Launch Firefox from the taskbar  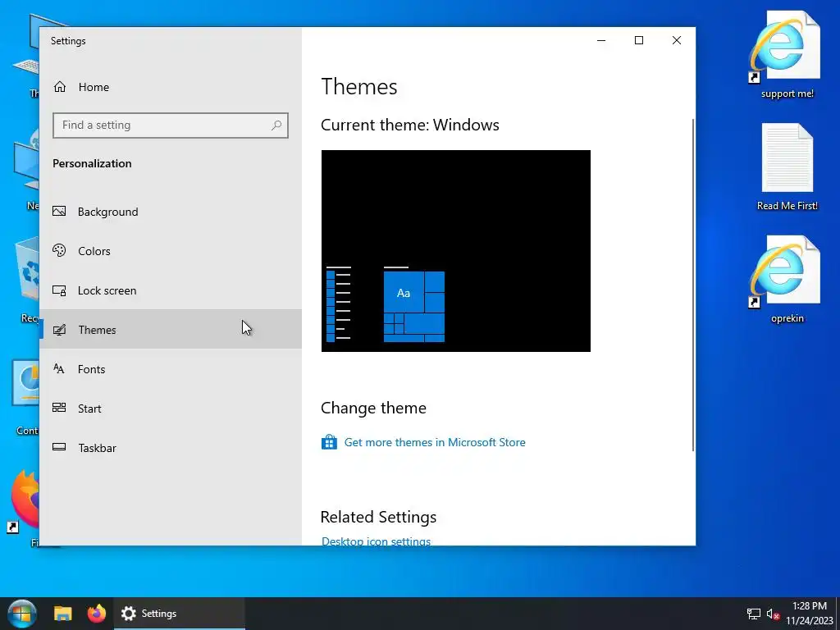click(97, 614)
